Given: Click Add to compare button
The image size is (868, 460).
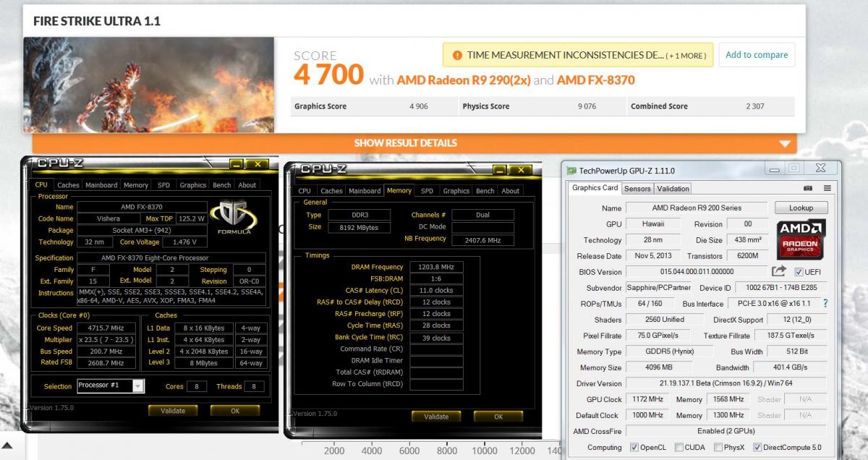Looking at the screenshot, I should (x=757, y=55).
